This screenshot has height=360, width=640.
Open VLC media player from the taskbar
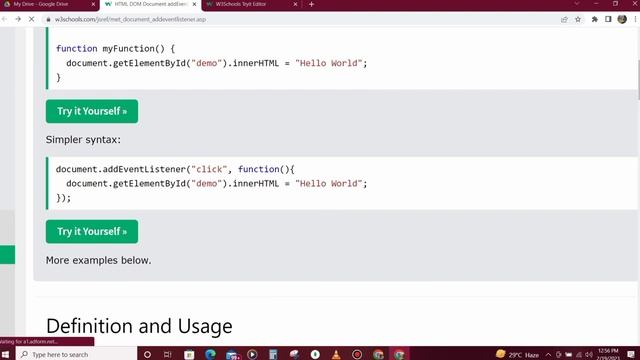pos(336,354)
